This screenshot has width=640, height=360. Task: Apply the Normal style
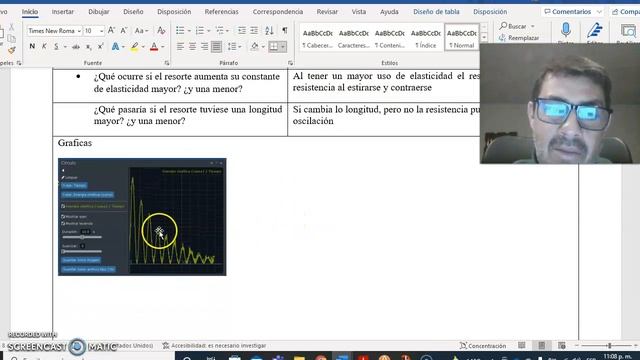[462, 38]
